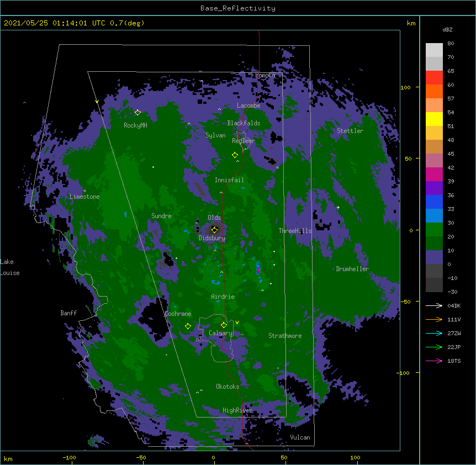Click the Calgary city label
Viewport: 476px width, 465px height.
pyautogui.click(x=220, y=333)
